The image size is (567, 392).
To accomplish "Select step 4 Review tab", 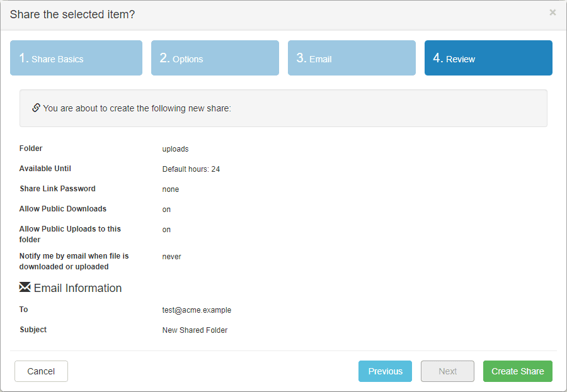I will [488, 58].
